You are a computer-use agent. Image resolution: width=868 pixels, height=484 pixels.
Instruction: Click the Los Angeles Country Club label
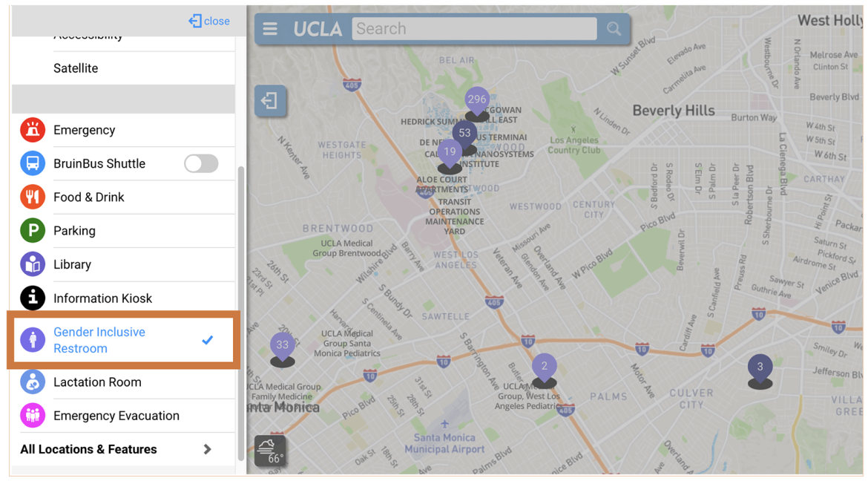(x=574, y=145)
